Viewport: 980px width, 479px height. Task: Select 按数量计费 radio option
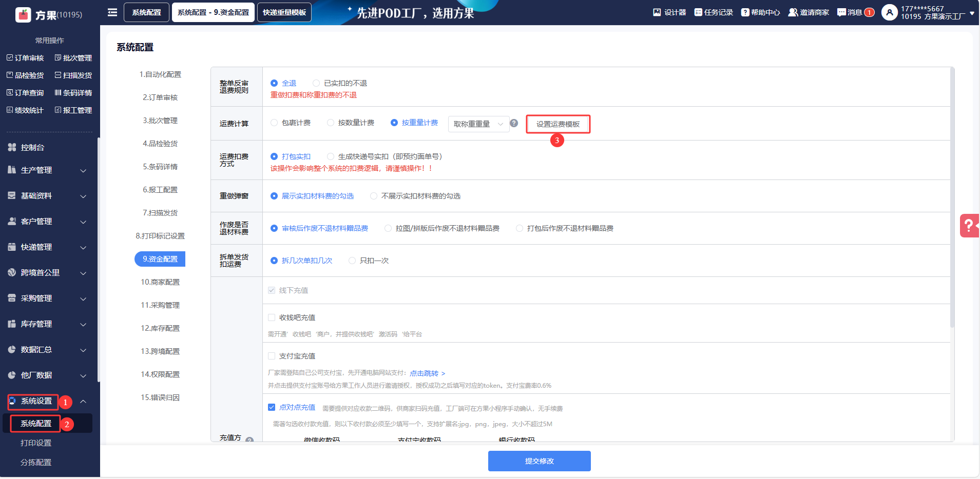click(x=331, y=123)
